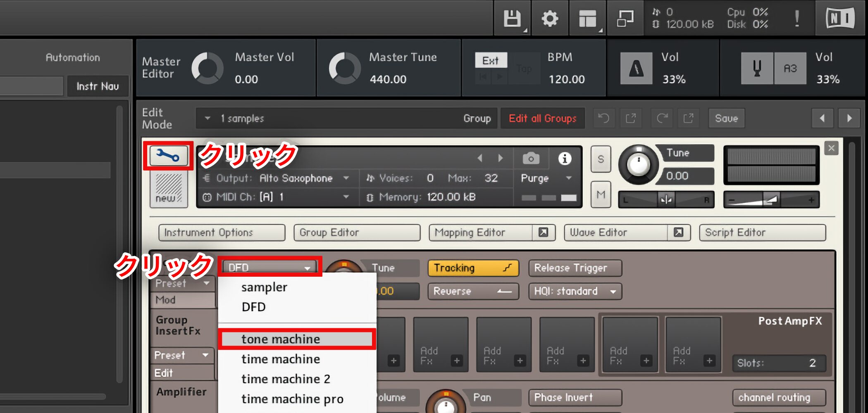868x413 pixels.
Task: Click the undo arrow icon
Action: [x=604, y=119]
